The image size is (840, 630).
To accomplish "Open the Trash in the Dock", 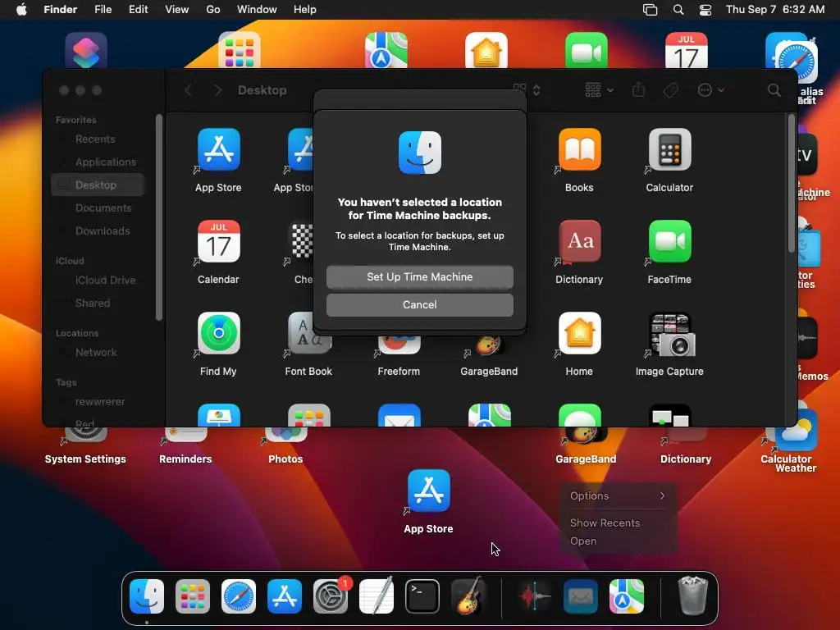I will pos(692,596).
